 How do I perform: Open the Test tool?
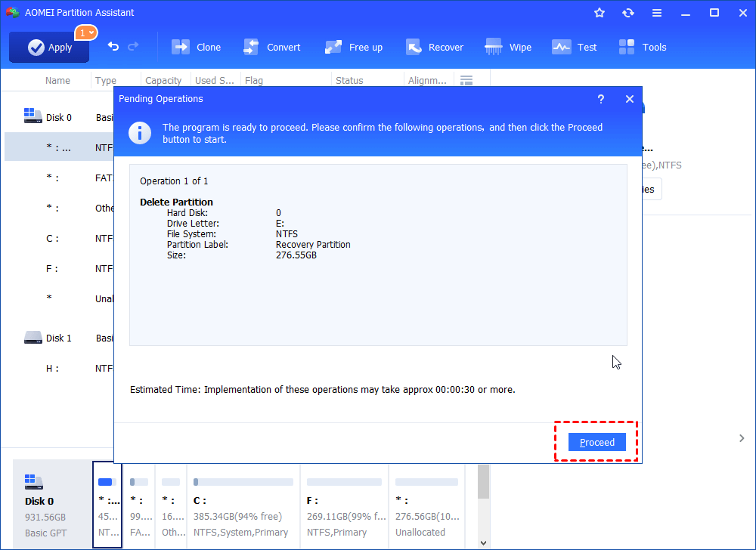point(575,47)
